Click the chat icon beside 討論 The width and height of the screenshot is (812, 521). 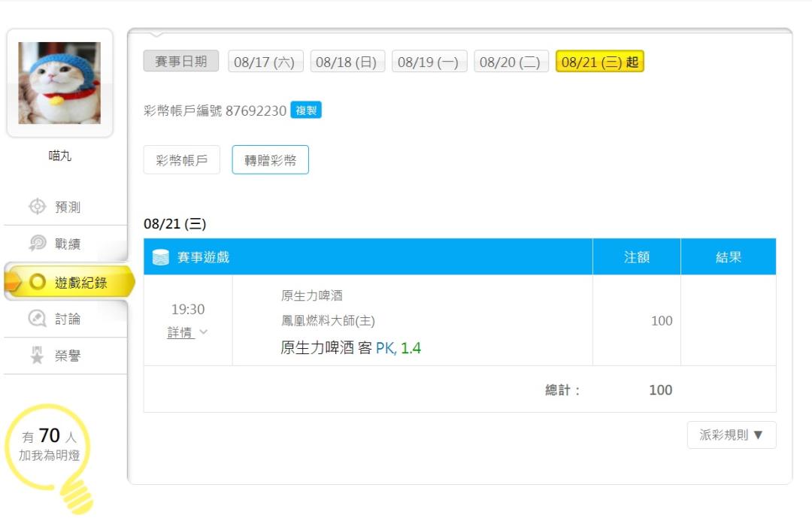(38, 318)
